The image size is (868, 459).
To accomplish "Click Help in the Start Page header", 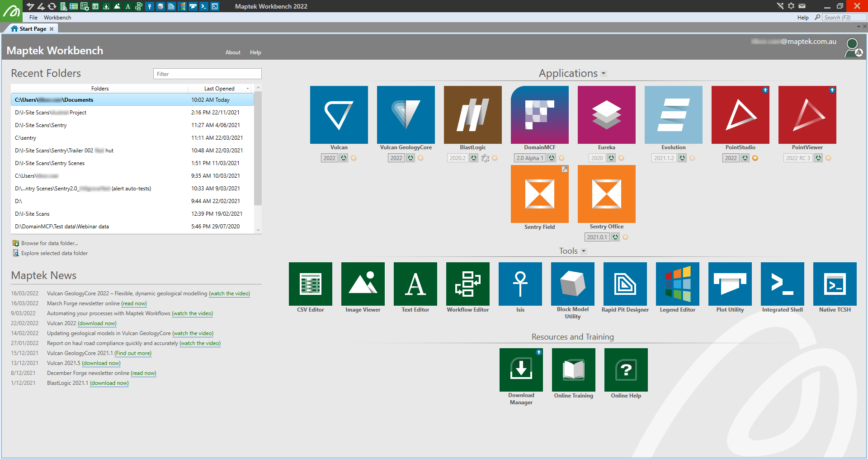I will pos(255,52).
